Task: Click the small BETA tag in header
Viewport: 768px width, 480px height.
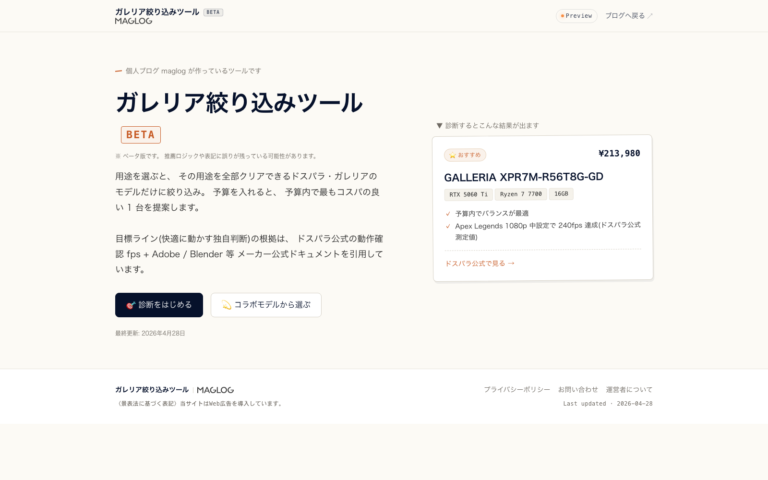Action: click(213, 12)
